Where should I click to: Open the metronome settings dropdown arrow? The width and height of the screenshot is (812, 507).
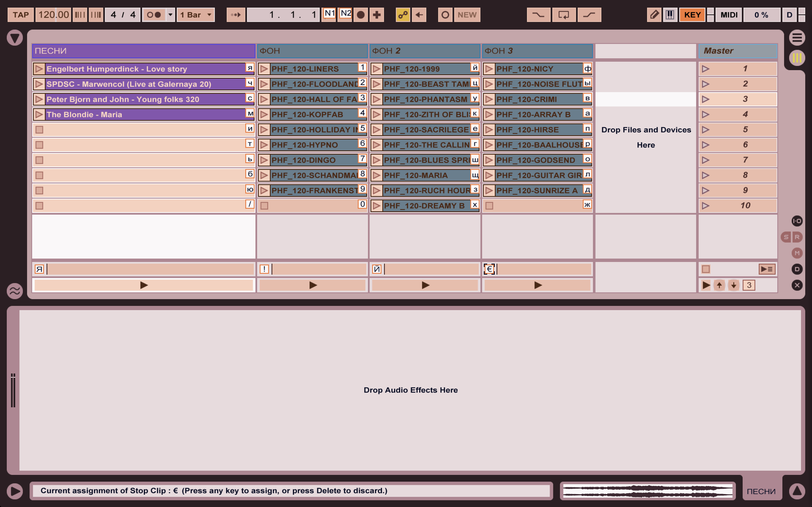pos(171,15)
